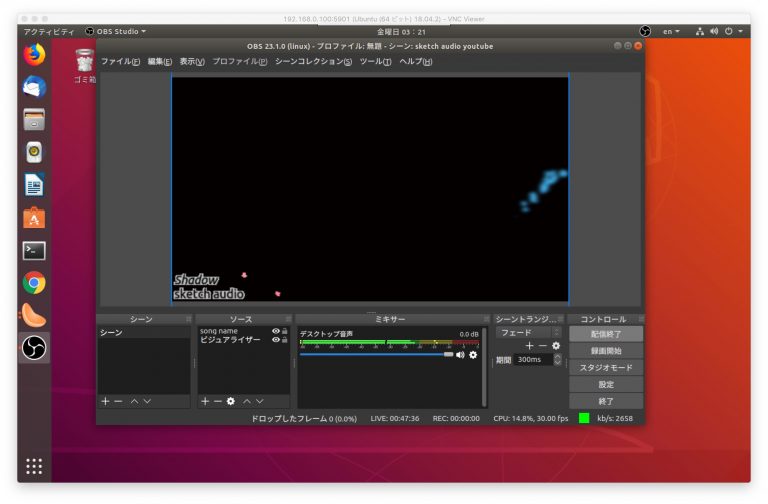768x504 pixels.
Task: Click the green stream status indicator
Action: tap(583, 418)
